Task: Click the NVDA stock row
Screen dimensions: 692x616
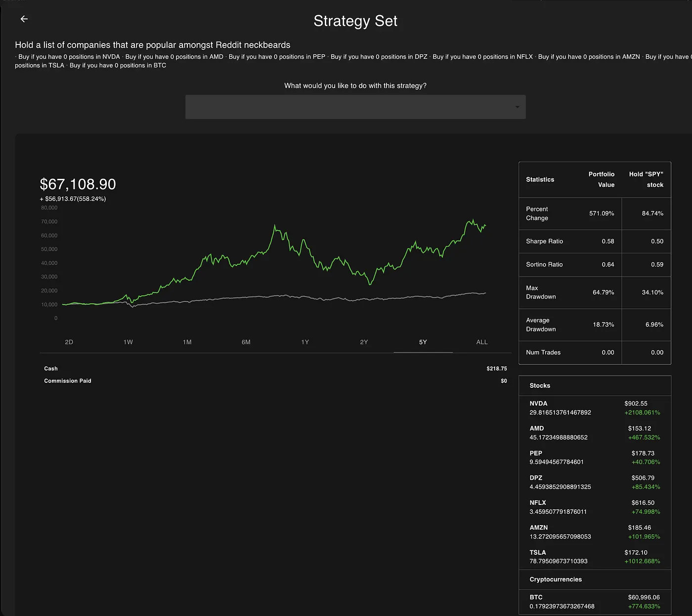Action: coord(595,408)
